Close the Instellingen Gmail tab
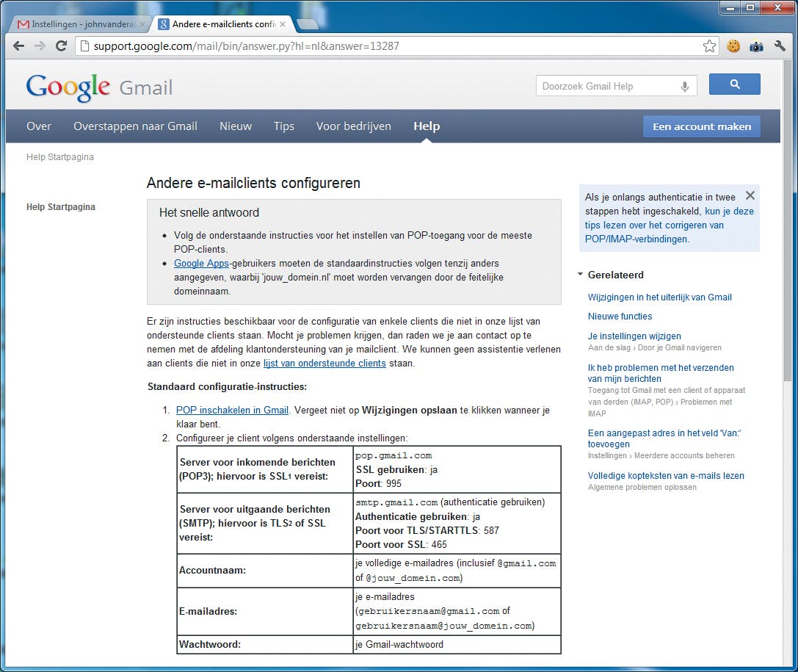Image resolution: width=798 pixels, height=672 pixels. pos(142,24)
